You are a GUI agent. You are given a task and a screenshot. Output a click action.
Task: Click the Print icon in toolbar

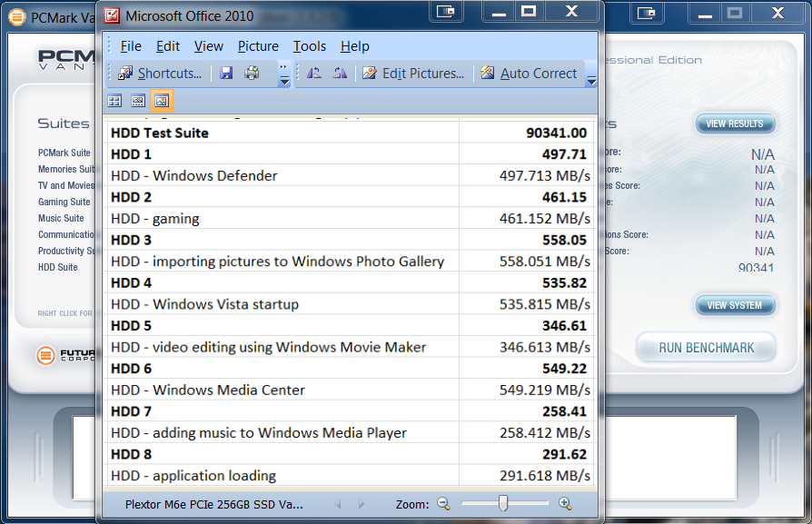point(252,74)
